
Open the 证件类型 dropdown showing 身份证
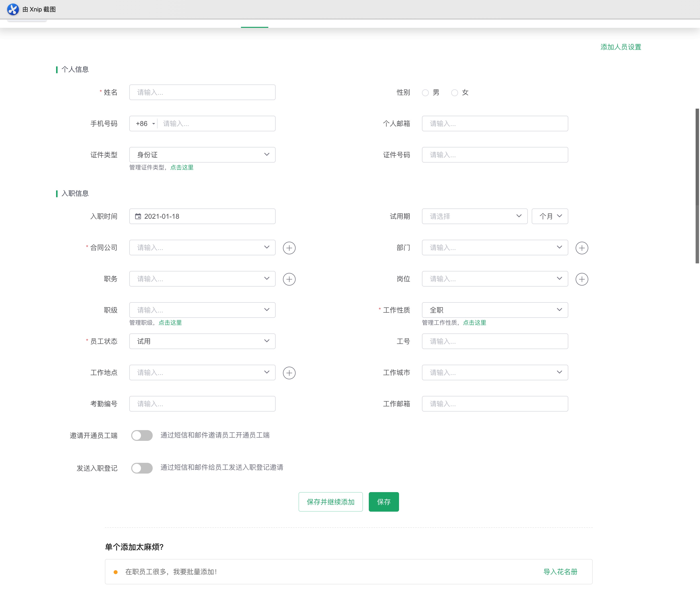(x=202, y=155)
